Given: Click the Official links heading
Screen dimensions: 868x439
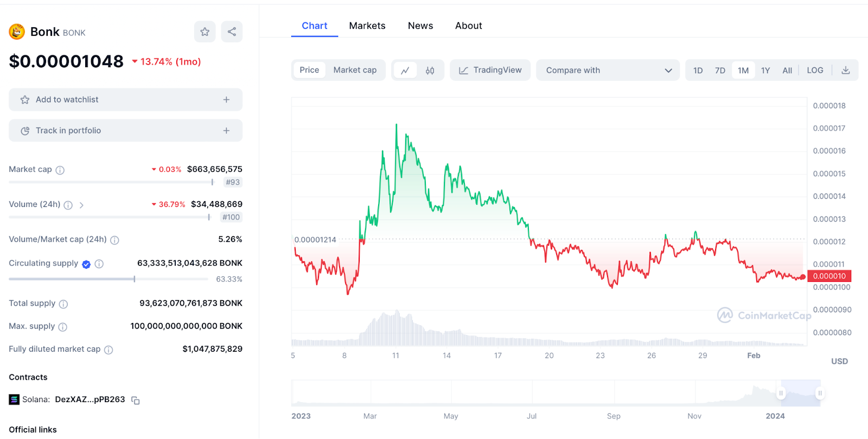Looking at the screenshot, I should coord(33,430).
